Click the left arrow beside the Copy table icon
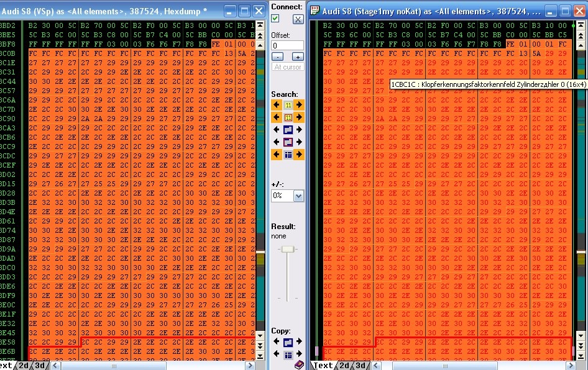Image resolution: width=588 pixels, height=370 pixels. coord(277,354)
